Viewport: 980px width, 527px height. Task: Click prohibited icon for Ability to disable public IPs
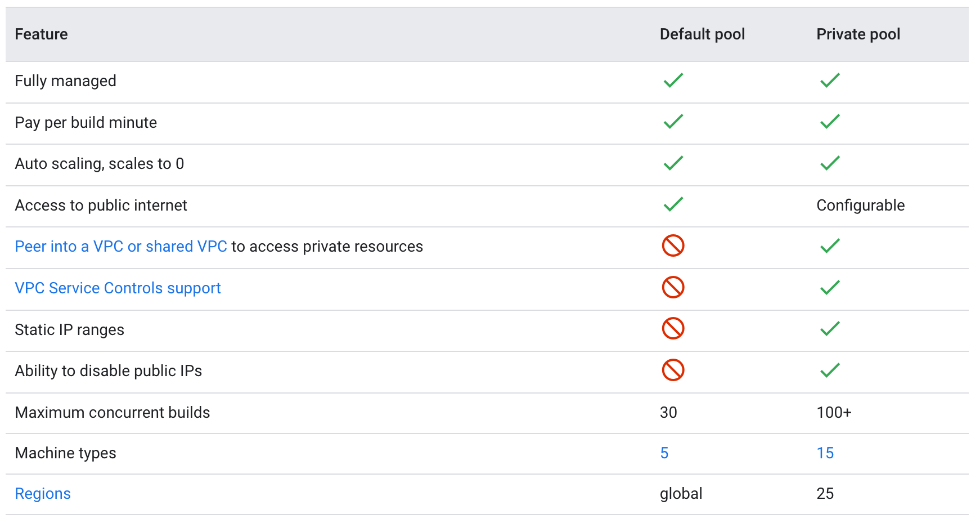pyautogui.click(x=673, y=370)
